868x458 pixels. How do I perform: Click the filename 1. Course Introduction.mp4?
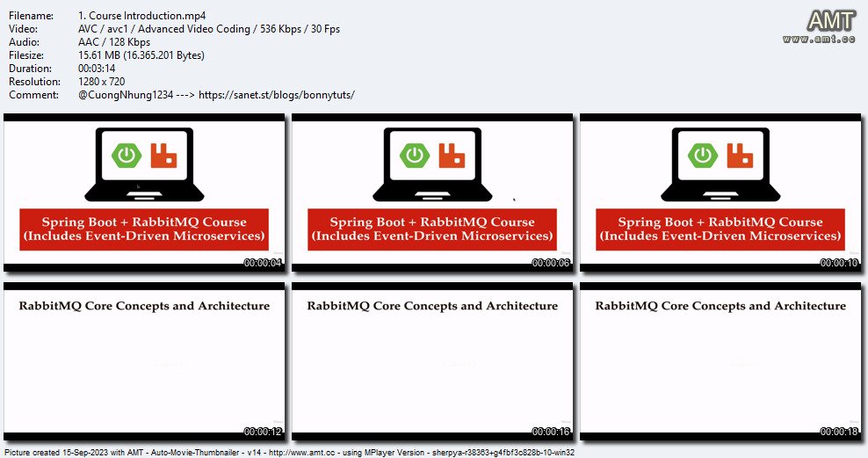[141, 16]
